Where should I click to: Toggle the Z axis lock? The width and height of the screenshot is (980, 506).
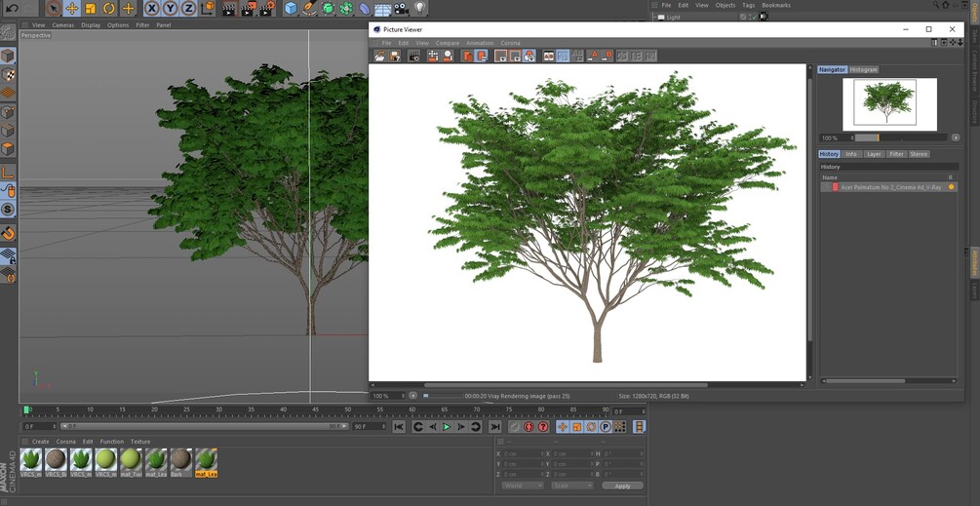pos(187,9)
